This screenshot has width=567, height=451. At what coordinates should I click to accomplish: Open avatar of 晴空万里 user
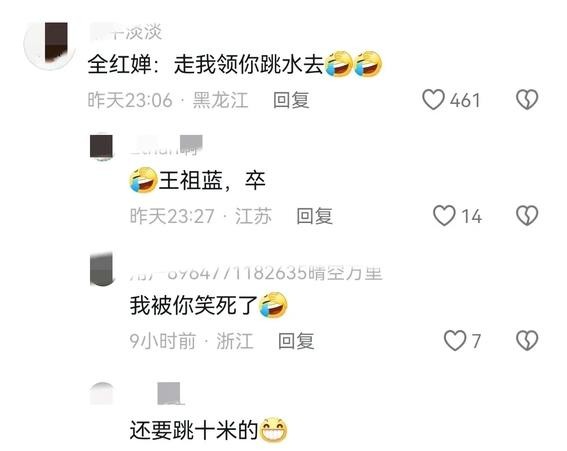(101, 269)
